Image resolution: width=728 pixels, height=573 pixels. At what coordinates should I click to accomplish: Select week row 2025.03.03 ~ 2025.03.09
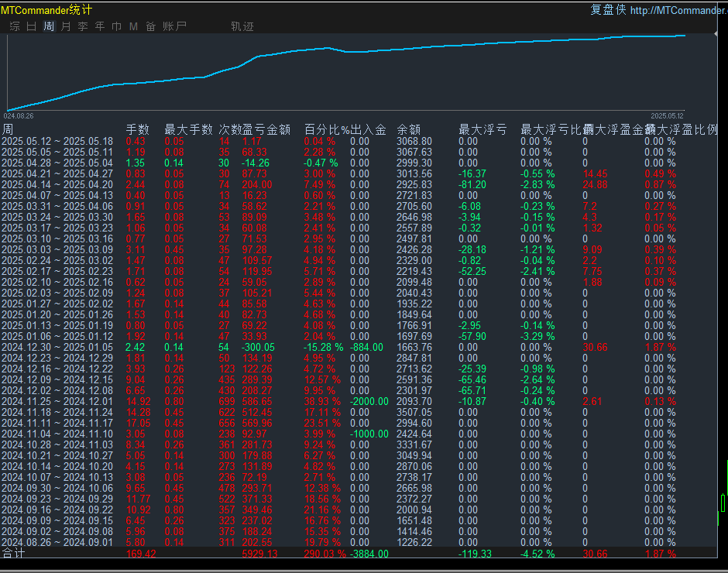click(x=359, y=249)
